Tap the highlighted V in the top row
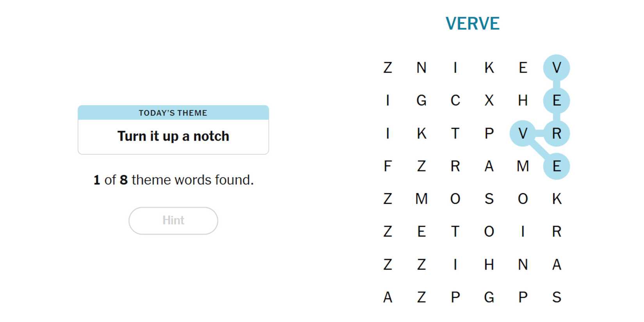This screenshot has height=322, width=644. pyautogui.click(x=557, y=68)
